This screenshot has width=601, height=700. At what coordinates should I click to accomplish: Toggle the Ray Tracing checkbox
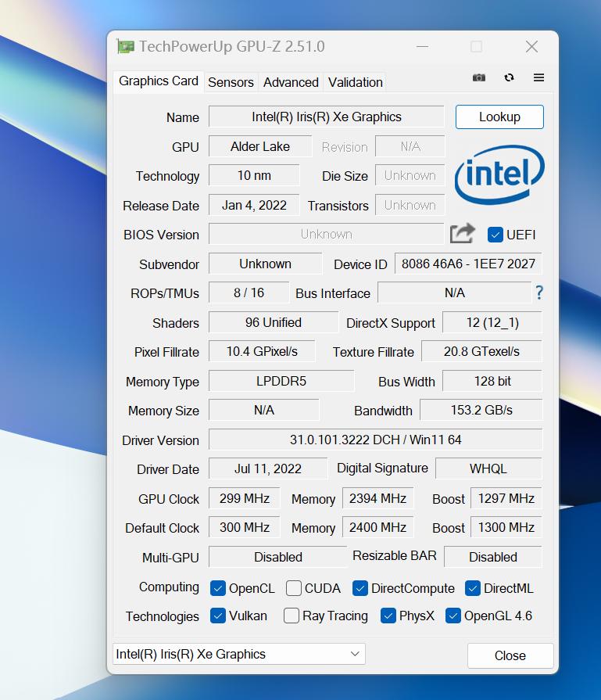coord(292,616)
